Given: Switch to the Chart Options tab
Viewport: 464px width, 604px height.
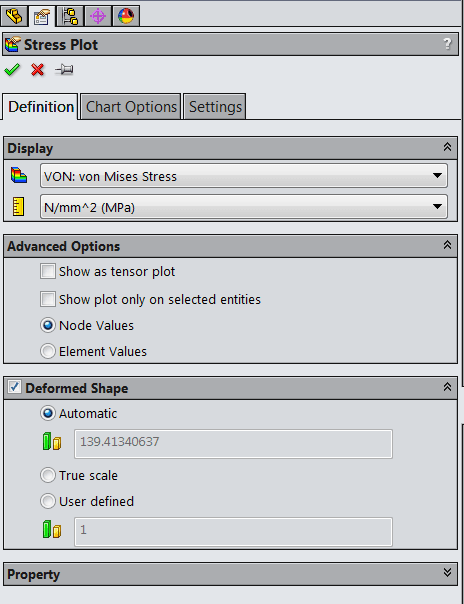Looking at the screenshot, I should coord(131,107).
